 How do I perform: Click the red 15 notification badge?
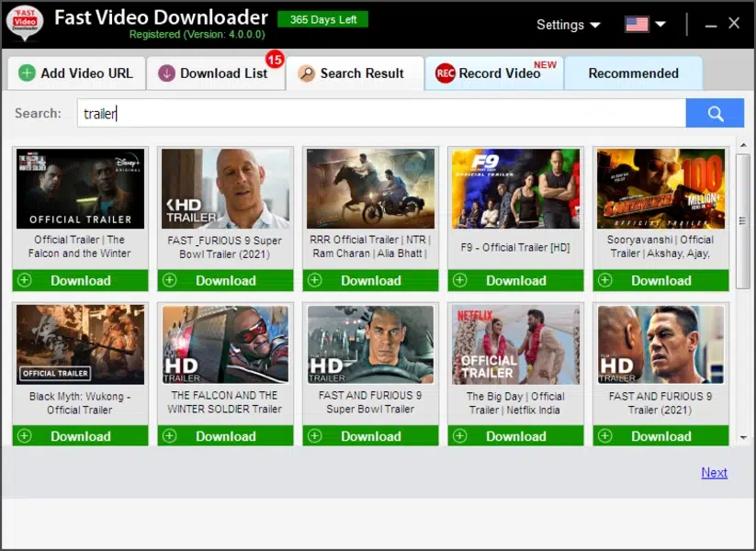(275, 60)
